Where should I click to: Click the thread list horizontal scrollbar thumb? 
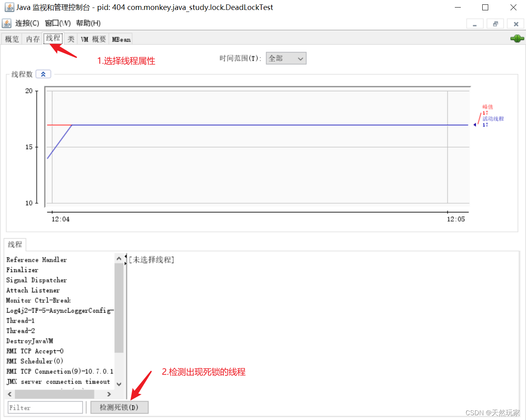tap(54, 394)
